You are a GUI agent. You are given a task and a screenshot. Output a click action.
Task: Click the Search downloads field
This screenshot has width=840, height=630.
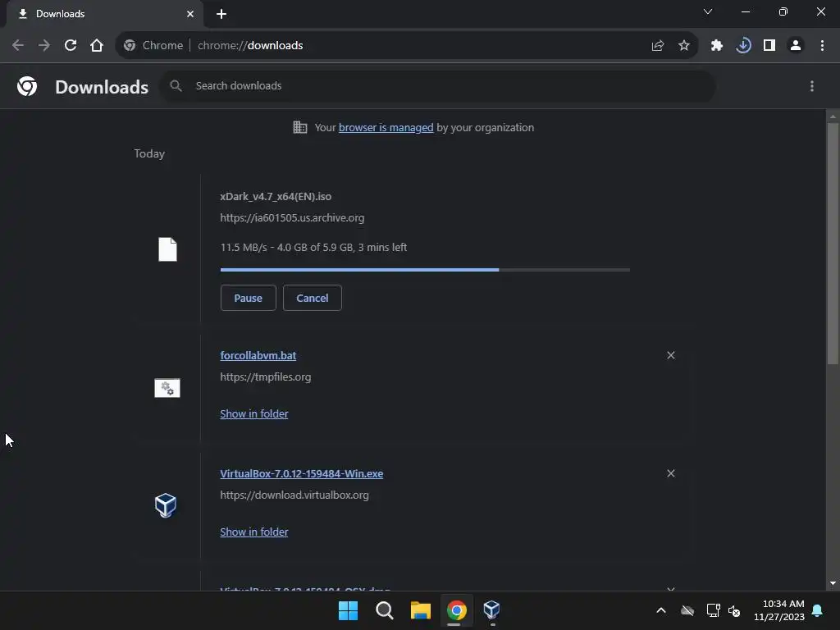(437, 85)
